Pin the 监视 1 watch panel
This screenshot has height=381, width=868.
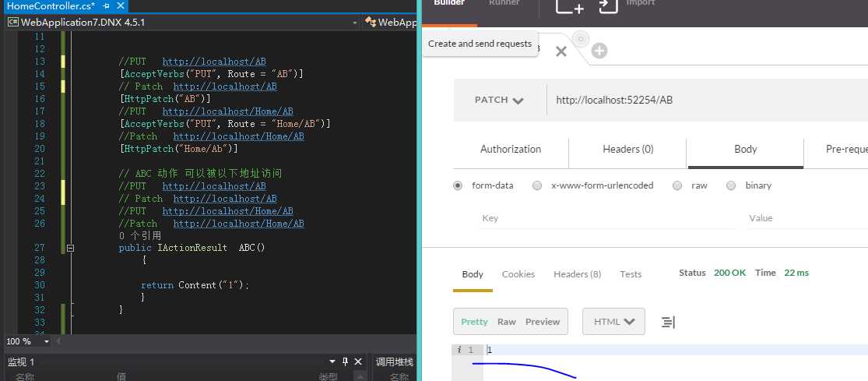tap(345, 362)
